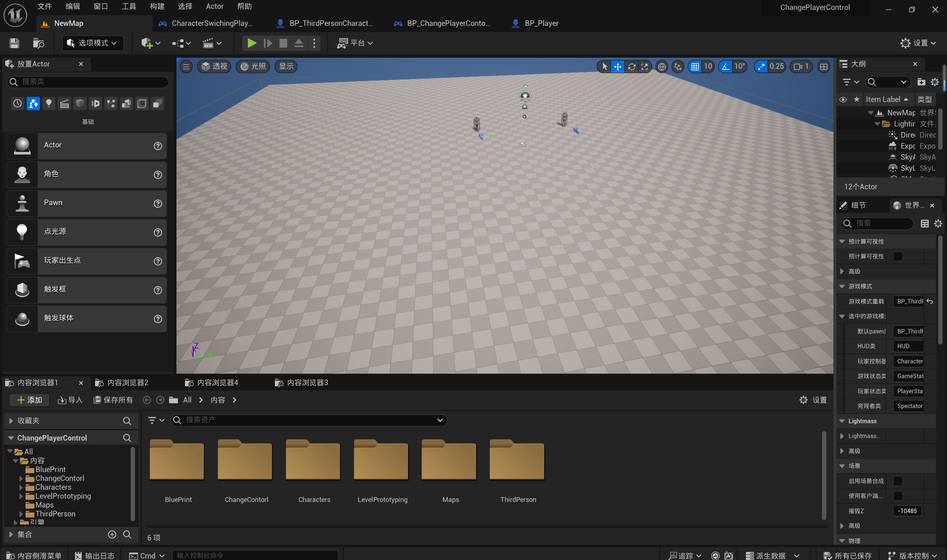Open the 选项模式 dropdown
This screenshot has height=560, width=947.
pos(93,43)
